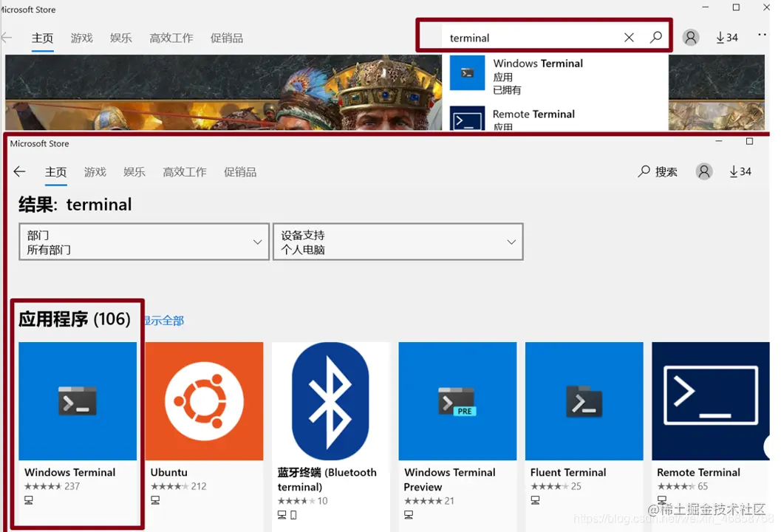The height and width of the screenshot is (532, 781).
Task: Switch to 游戏 tab in the lower window
Action: (95, 172)
